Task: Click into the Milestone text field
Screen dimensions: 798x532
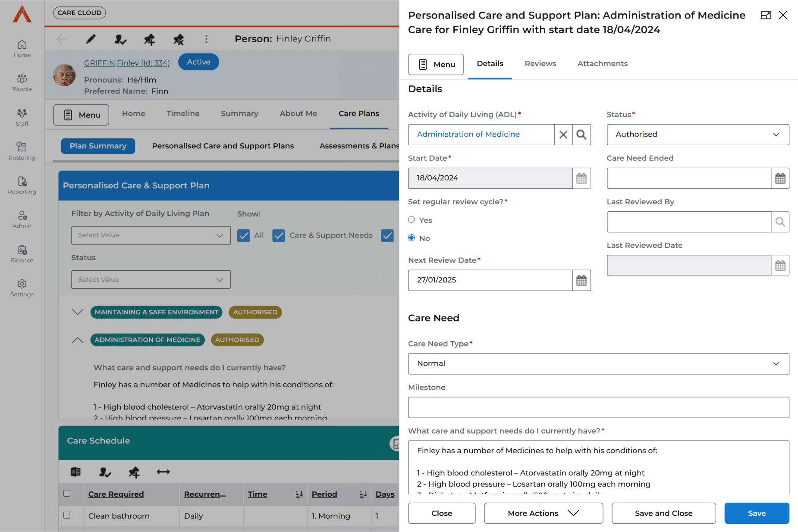Action: 598,407
